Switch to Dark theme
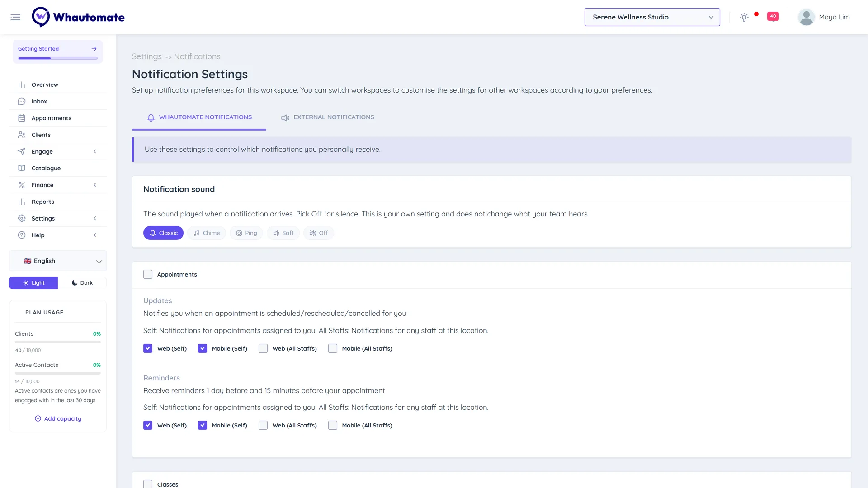Viewport: 868px width, 488px height. [x=82, y=283]
